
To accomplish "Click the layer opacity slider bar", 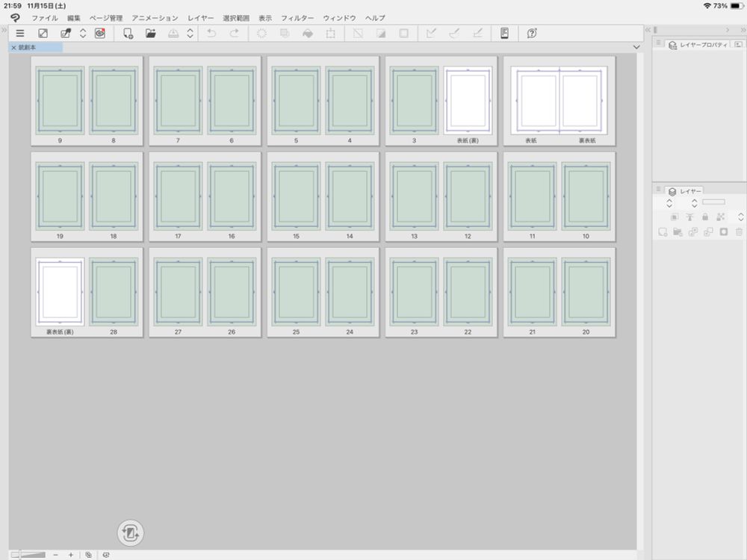I will (x=713, y=202).
